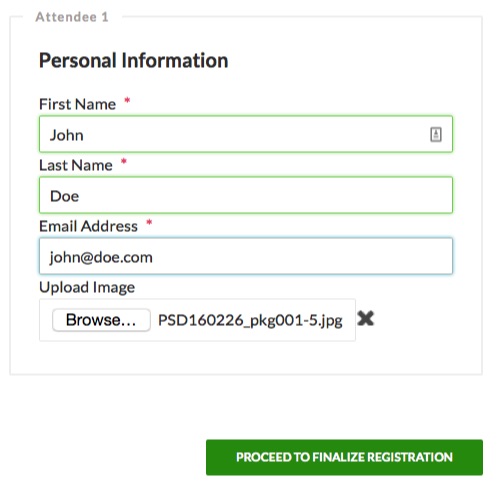Click into the Last Name field containing Doe

point(246,195)
